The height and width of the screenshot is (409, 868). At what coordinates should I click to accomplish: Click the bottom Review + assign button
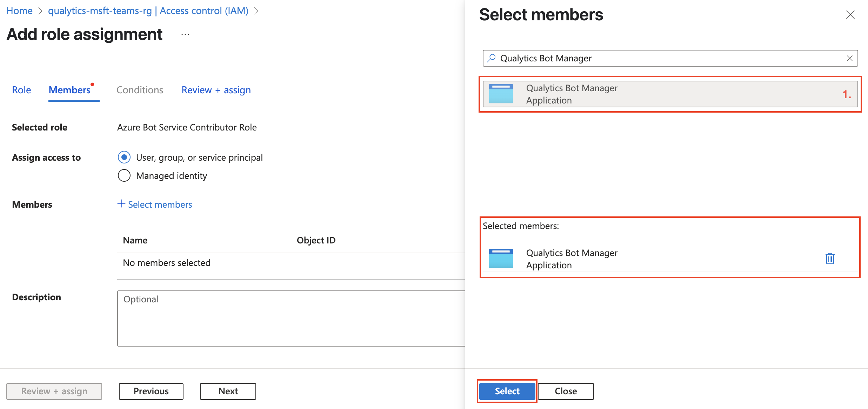[54, 391]
